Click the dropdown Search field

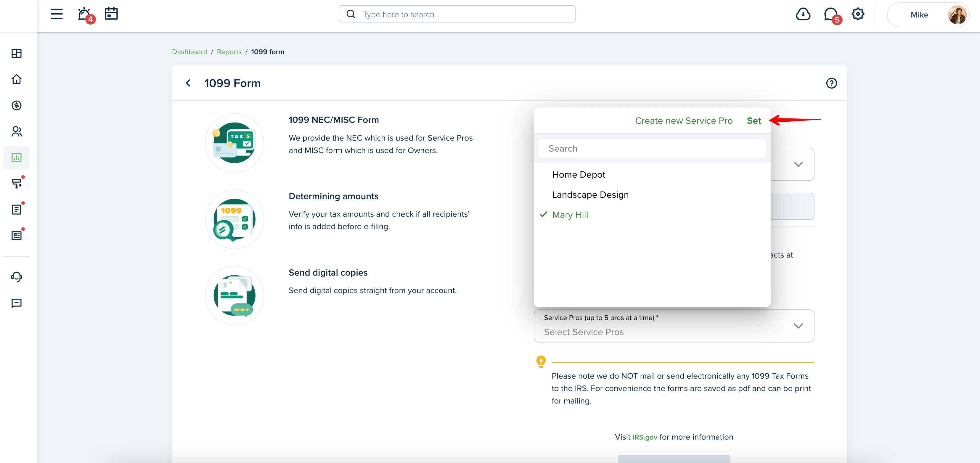[x=652, y=148]
